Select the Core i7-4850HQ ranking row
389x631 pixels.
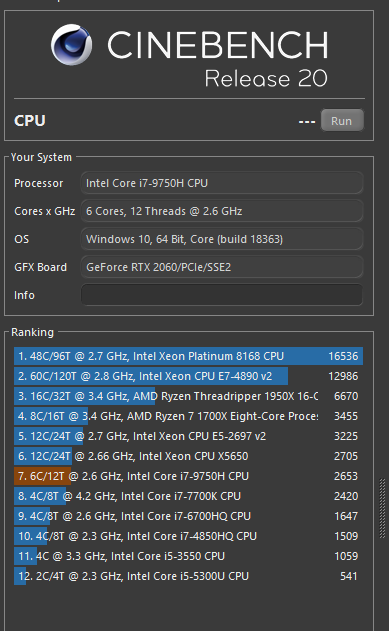click(188, 536)
